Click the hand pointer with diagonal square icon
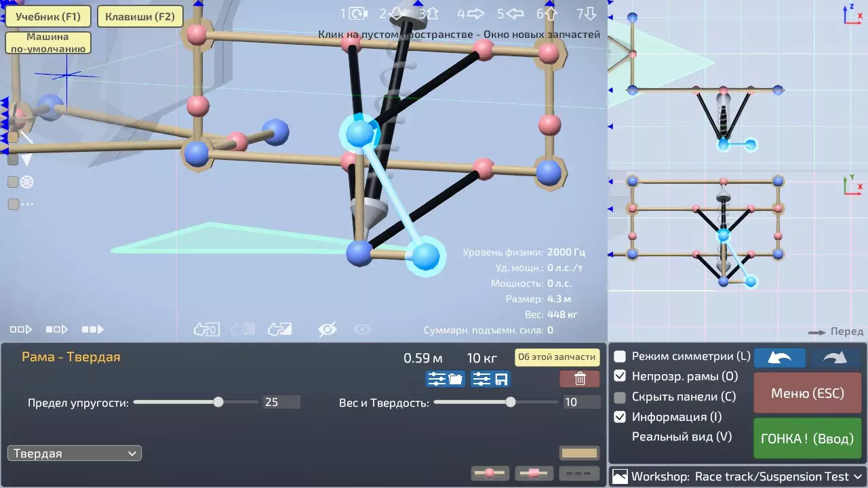 tap(279, 329)
